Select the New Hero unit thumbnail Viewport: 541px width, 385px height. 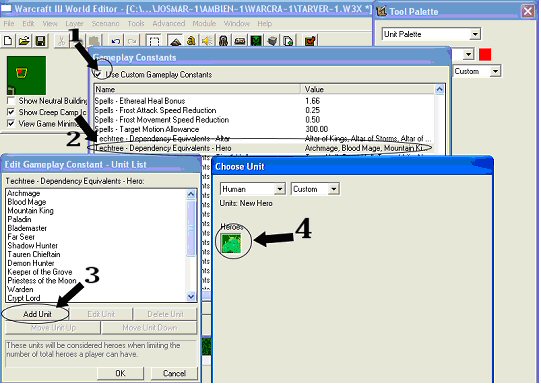[231, 243]
